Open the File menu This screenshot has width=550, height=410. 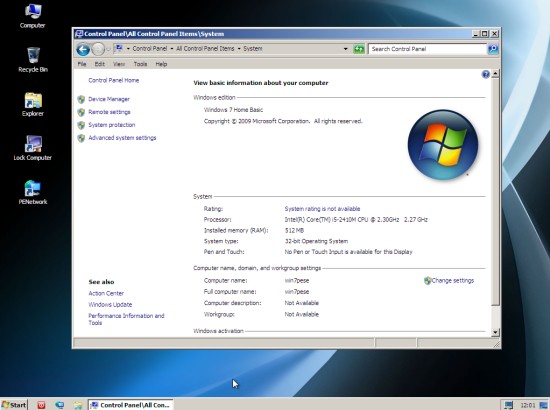tap(82, 64)
